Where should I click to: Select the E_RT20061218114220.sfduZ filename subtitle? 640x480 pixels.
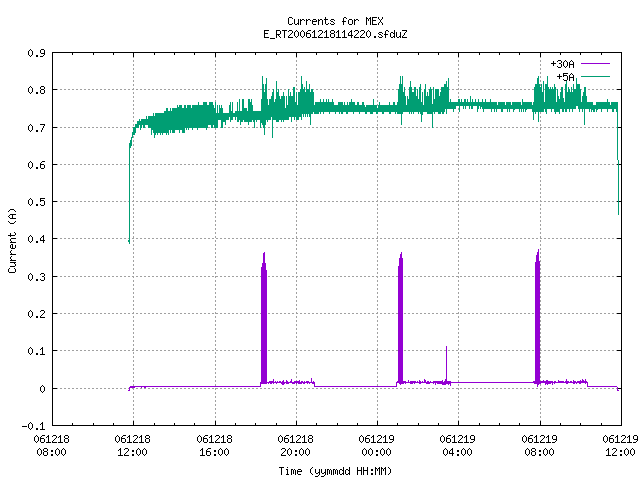click(335, 34)
